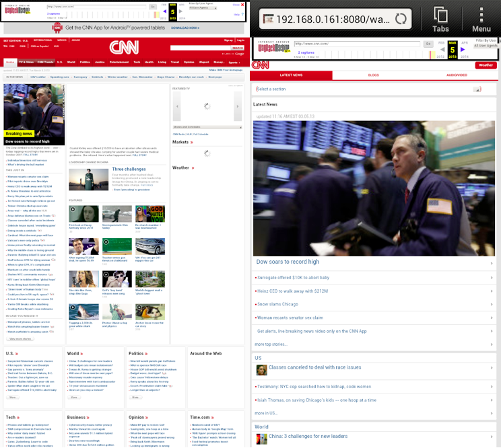Open China: 3 challenges for new leaders
501x448 pixels.
308,436
